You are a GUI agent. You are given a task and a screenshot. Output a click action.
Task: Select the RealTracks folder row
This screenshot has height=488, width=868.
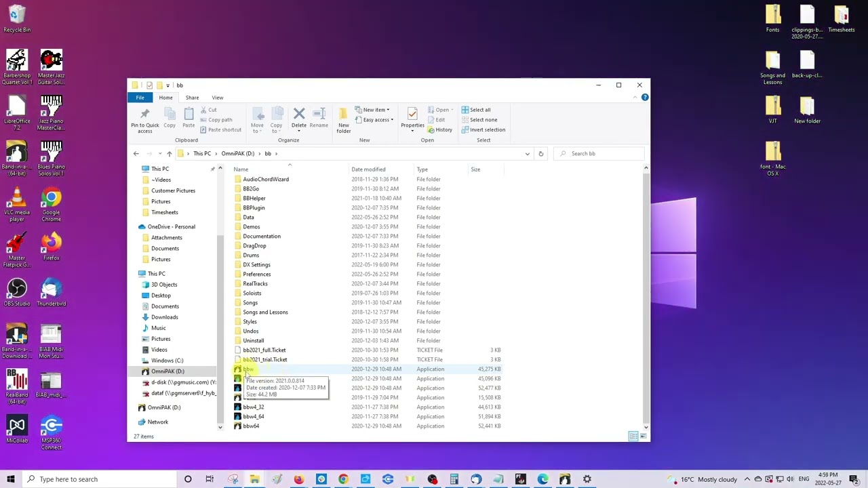[x=368, y=284]
